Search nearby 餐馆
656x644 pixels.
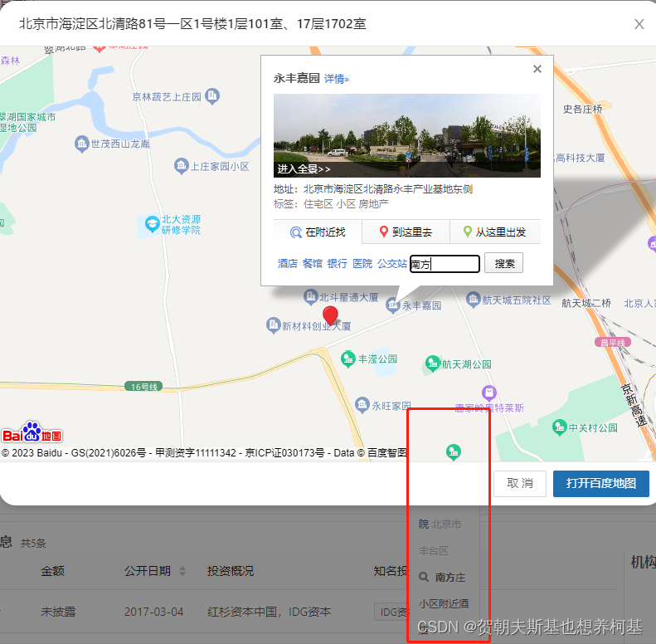pyautogui.click(x=313, y=263)
